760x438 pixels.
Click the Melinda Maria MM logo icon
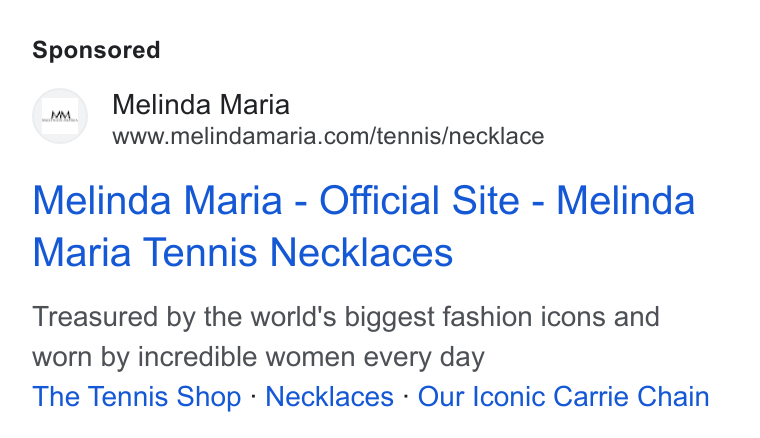60,116
